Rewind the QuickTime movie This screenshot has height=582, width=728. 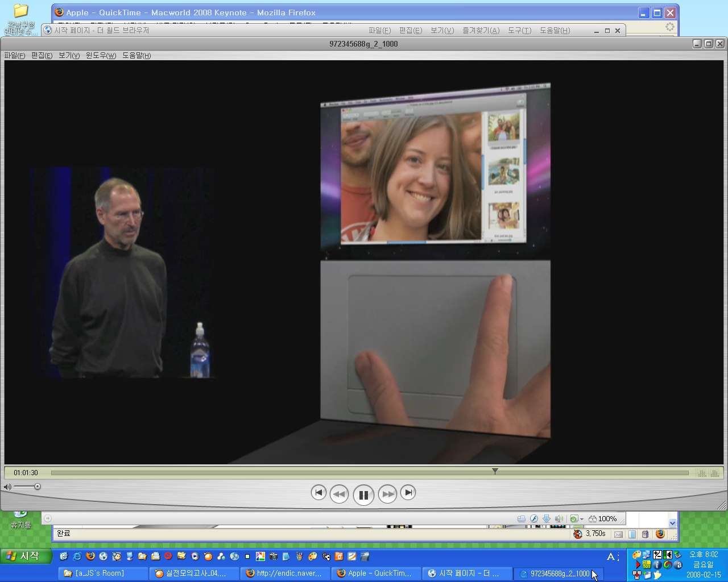click(340, 494)
